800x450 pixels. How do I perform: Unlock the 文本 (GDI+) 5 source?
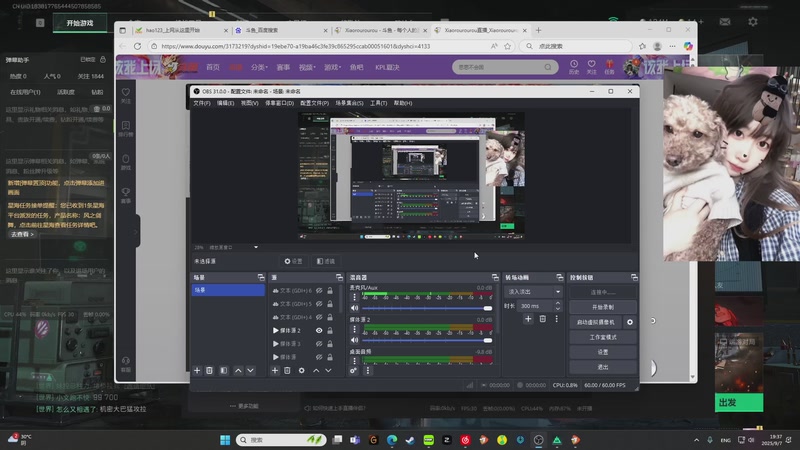(x=330, y=304)
